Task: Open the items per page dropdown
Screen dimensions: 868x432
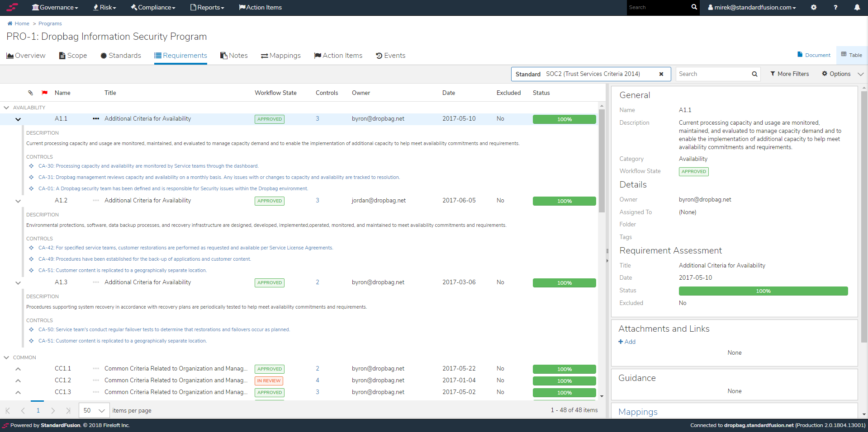Action: tap(94, 411)
